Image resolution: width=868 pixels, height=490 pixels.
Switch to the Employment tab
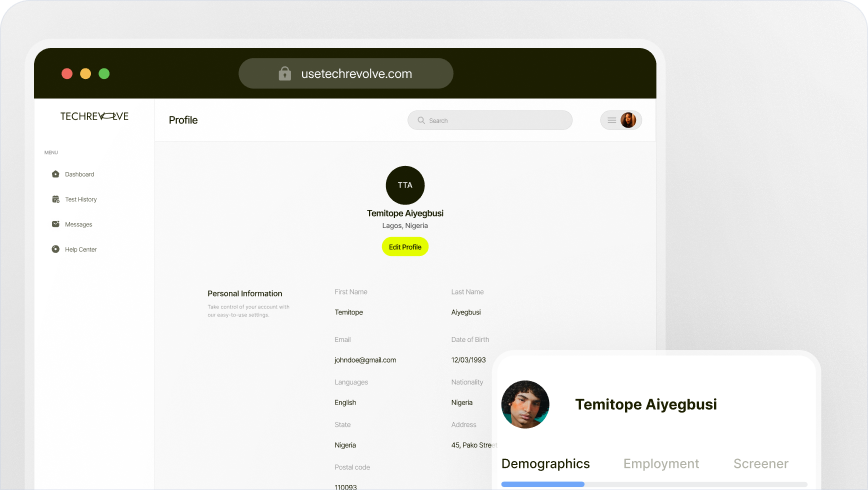[661, 463]
